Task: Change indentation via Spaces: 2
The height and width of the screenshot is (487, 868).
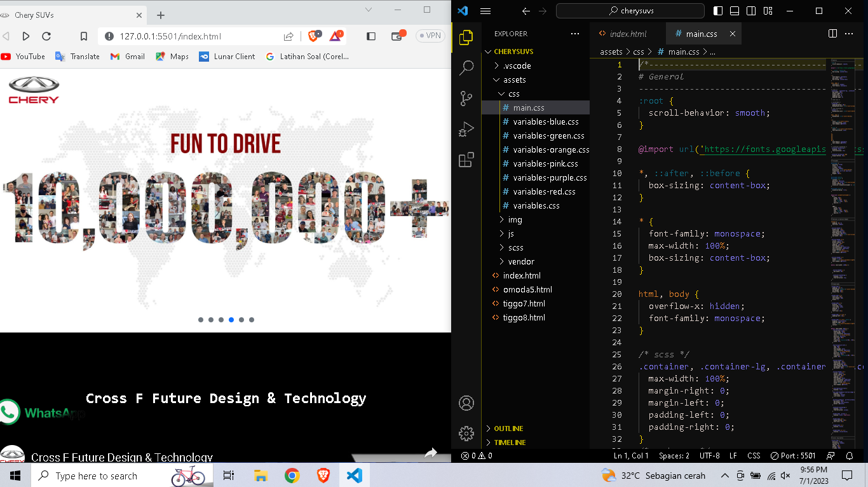Action: pyautogui.click(x=674, y=456)
